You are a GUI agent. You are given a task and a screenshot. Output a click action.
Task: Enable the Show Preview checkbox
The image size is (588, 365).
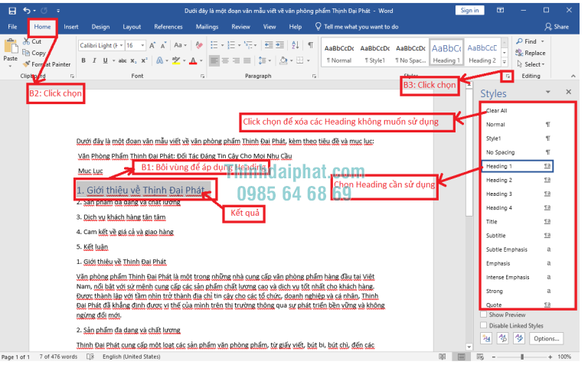(484, 314)
